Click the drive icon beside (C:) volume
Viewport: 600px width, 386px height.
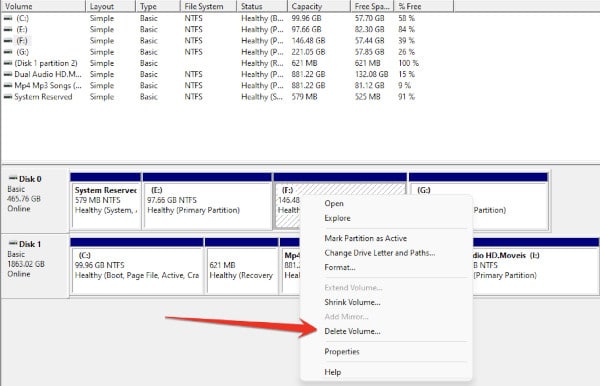coord(8,18)
